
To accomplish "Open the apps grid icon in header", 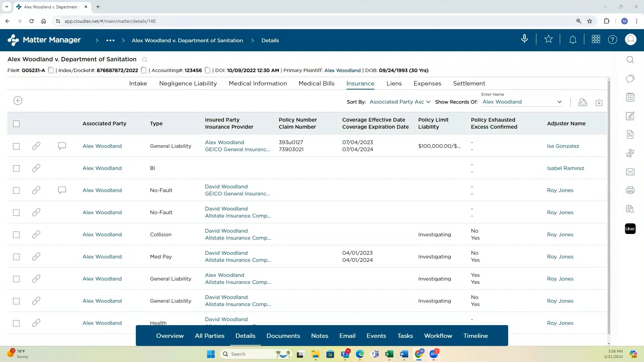I will pyautogui.click(x=596, y=40).
